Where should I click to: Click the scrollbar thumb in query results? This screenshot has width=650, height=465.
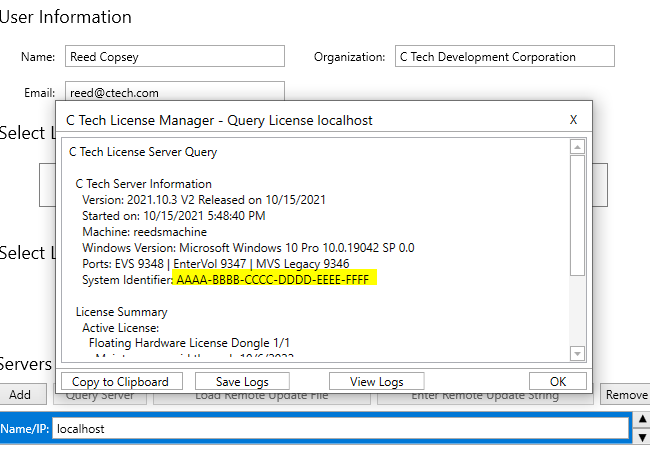point(577,216)
